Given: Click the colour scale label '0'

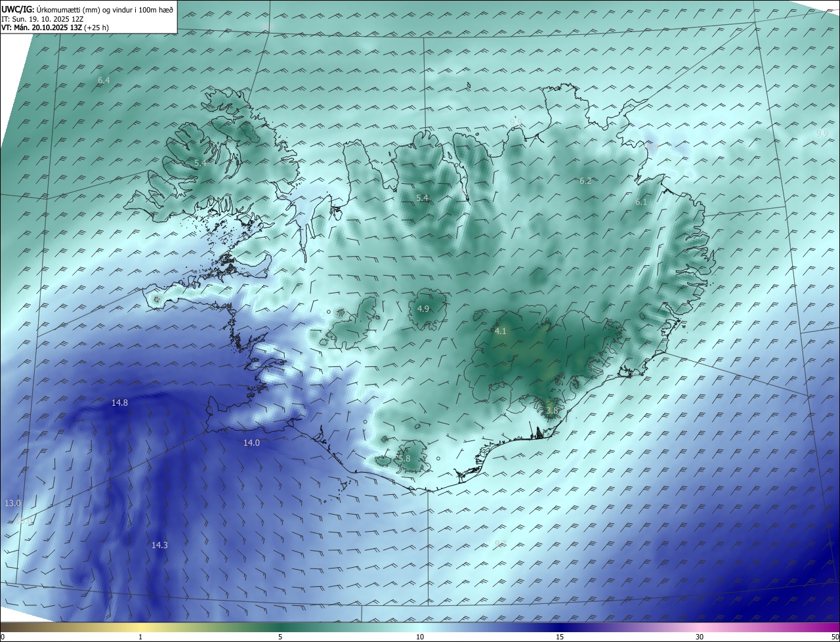Looking at the screenshot, I should pyautogui.click(x=3, y=637).
